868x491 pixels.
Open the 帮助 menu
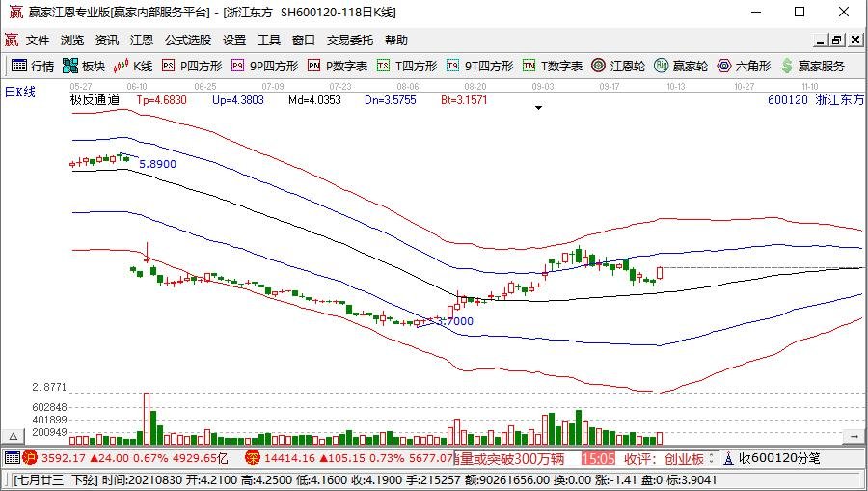[396, 40]
